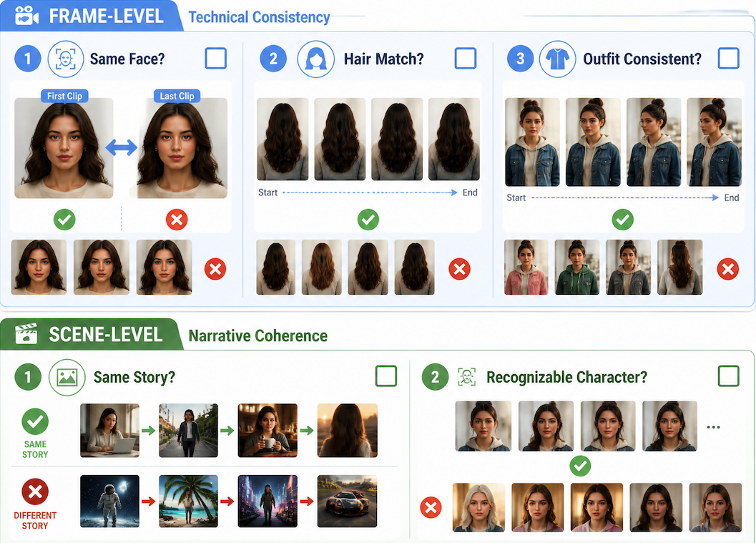Click the clapperboard icon beside SCENE-LEVEL
The image size is (756, 543).
pos(26,333)
